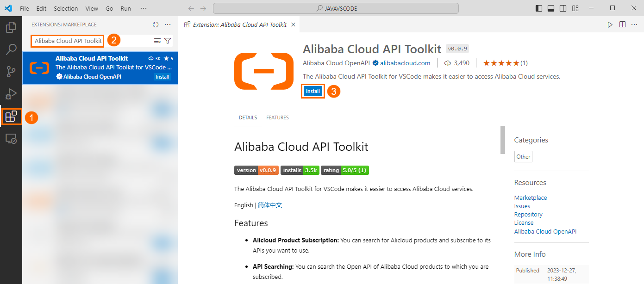This screenshot has height=284, width=644.
Task: Go forward with the navigation arrow
Action: (203, 8)
